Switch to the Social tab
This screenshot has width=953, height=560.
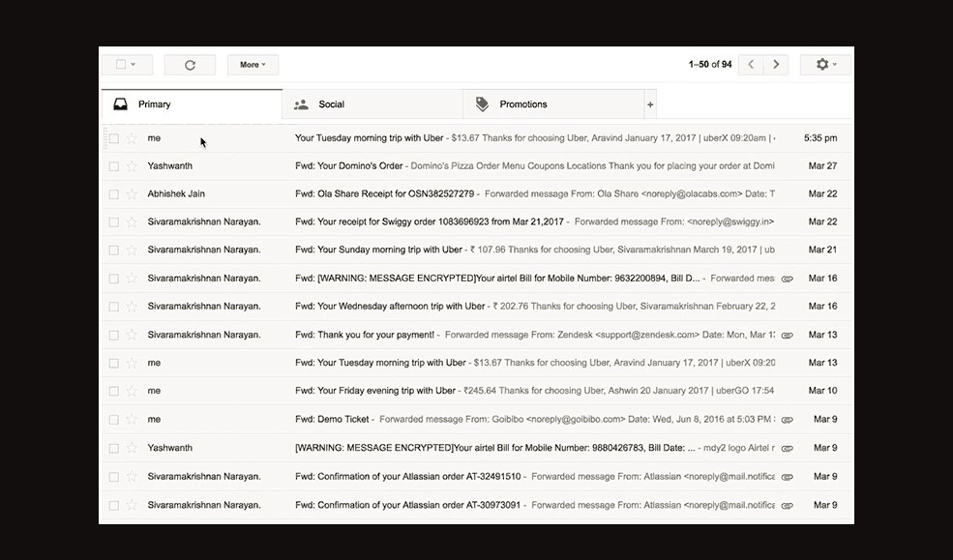[x=332, y=104]
